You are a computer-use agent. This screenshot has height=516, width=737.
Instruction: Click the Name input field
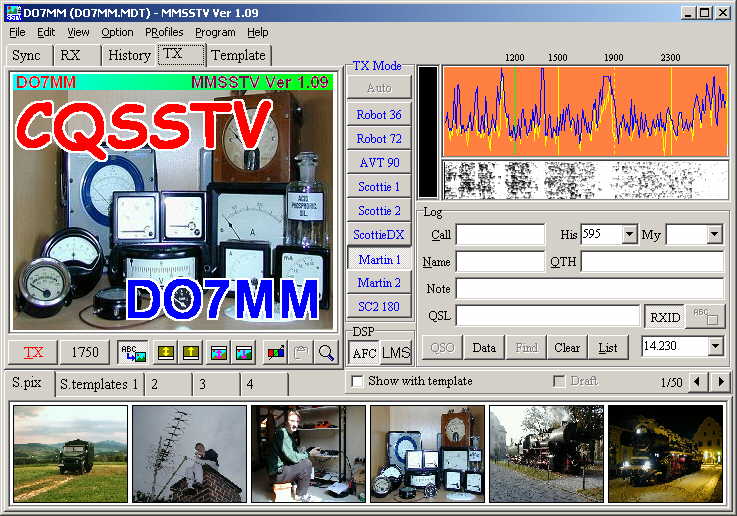[x=500, y=261]
